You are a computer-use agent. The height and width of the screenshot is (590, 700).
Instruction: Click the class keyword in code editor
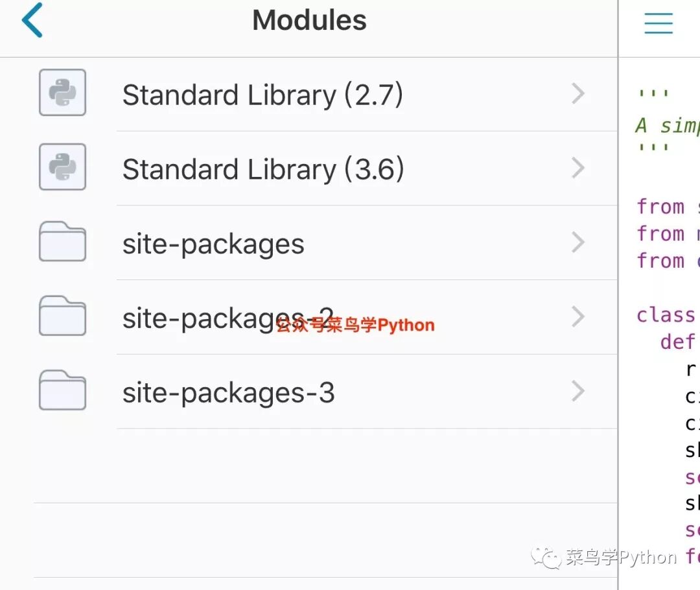click(x=666, y=315)
